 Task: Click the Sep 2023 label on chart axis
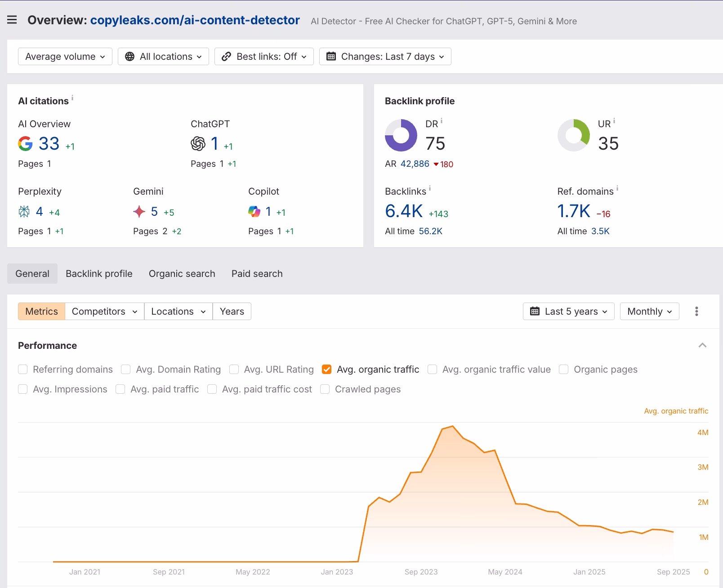coord(421,572)
